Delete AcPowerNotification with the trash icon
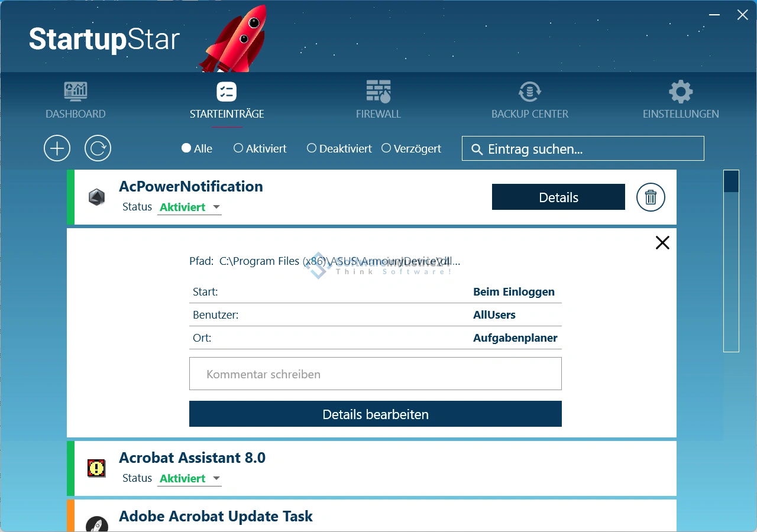Screen dimensions: 757x532 pyautogui.click(x=651, y=197)
